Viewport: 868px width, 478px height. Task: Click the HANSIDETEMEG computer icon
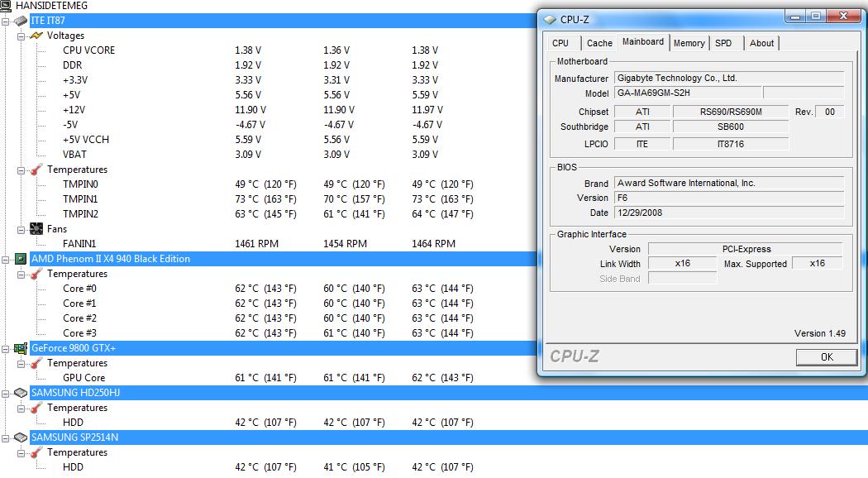pos(6,6)
